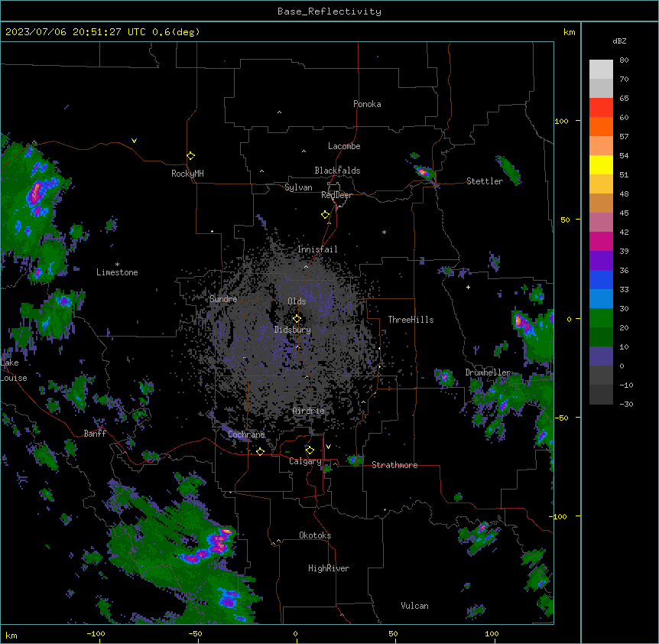Select the yellow diamond marker south of RedDeer

[x=325, y=215]
